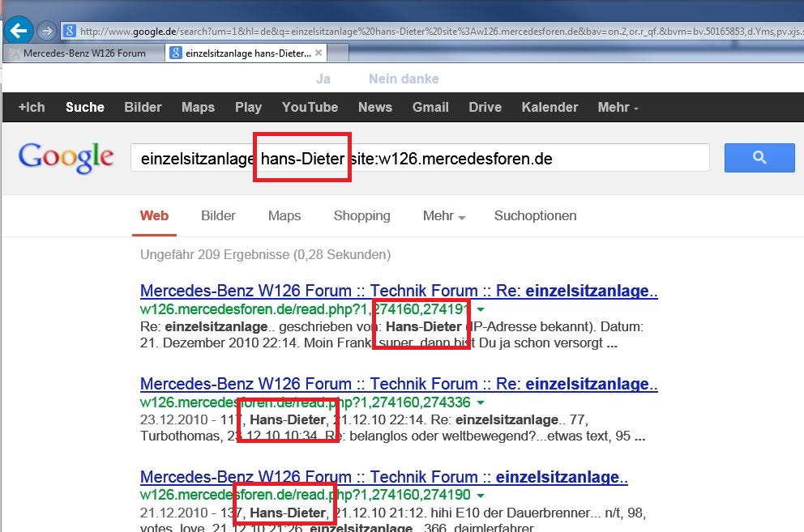Click the green URL ending in 274191

[305, 309]
